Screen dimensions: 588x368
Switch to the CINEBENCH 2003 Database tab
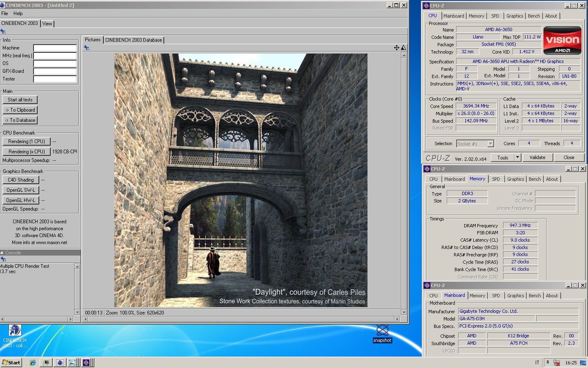pyautogui.click(x=134, y=40)
